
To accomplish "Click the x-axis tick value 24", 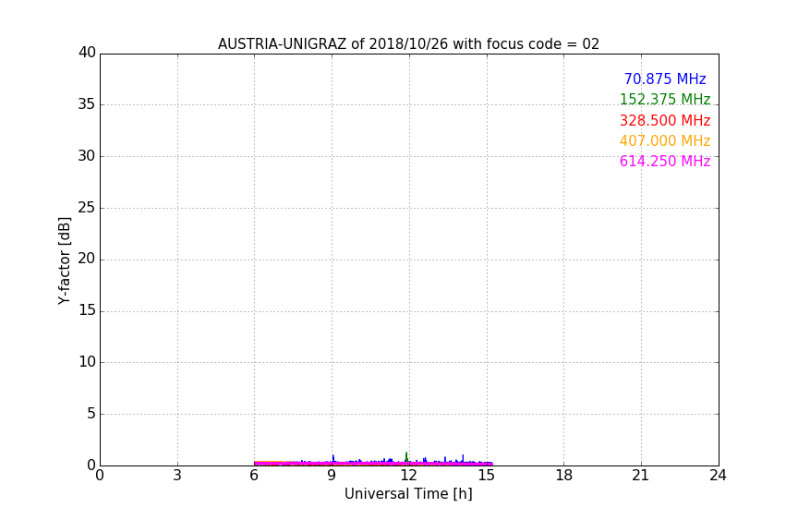I will [718, 476].
